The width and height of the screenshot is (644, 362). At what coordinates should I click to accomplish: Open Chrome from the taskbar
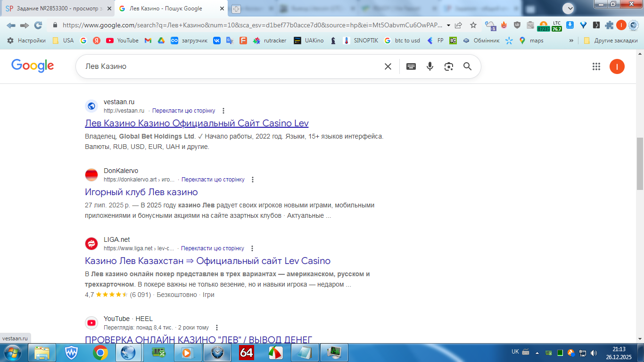coord(100,353)
